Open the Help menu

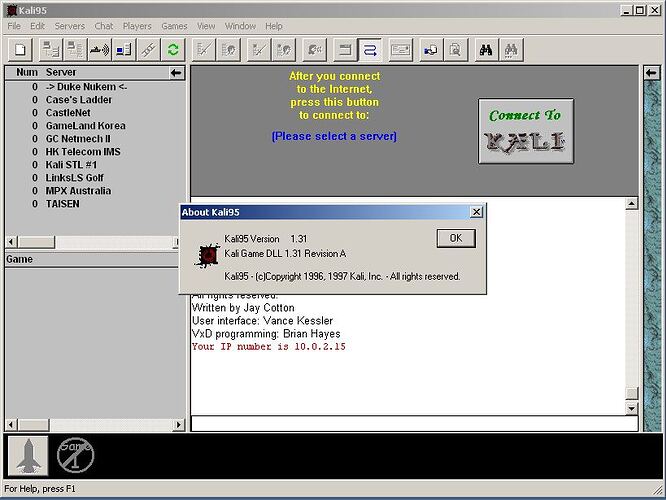[x=274, y=26]
